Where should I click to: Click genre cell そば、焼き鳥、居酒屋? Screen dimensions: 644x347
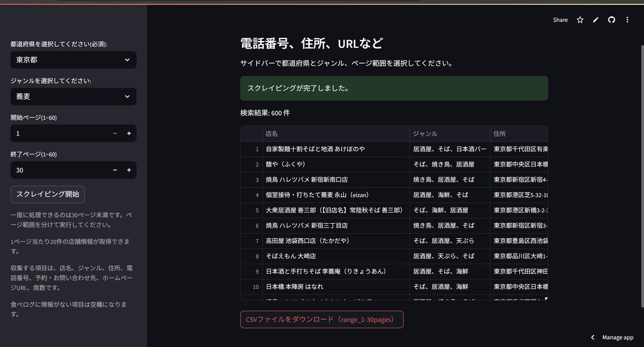tap(450, 165)
